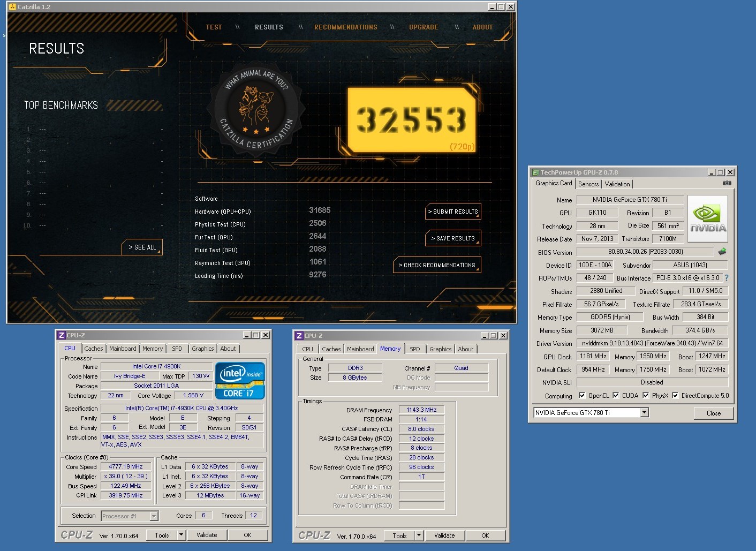This screenshot has height=551, width=756.
Task: Click the Catzilla title bar app icon
Action: pos(12,7)
